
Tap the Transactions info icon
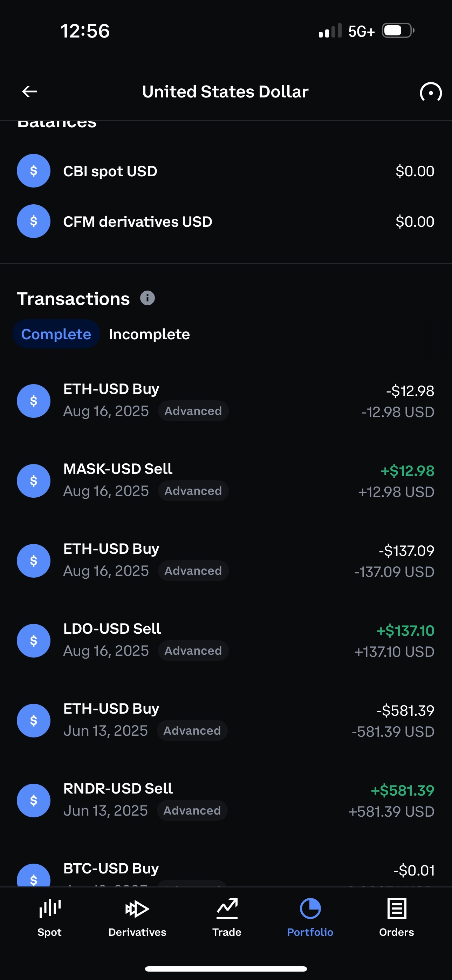tap(147, 298)
